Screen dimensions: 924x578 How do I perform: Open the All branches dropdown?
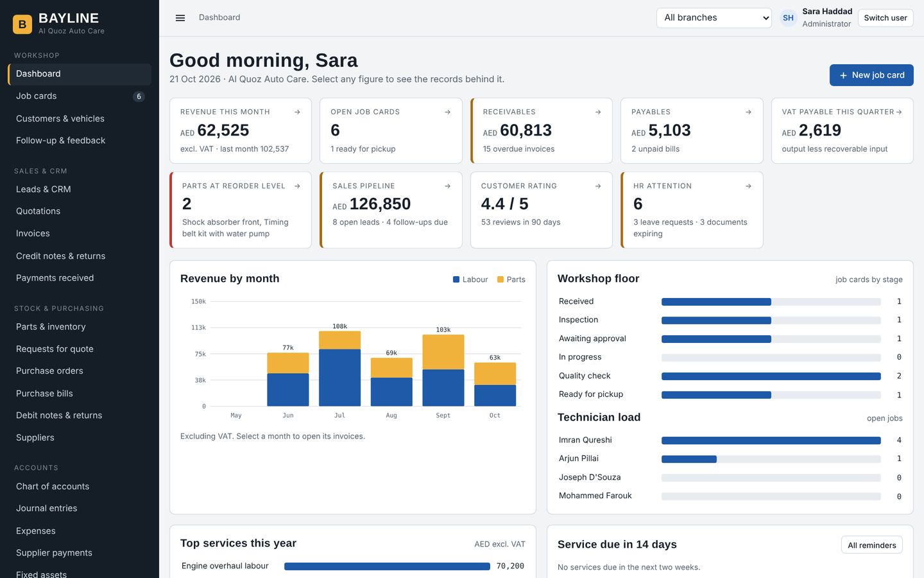(x=714, y=18)
